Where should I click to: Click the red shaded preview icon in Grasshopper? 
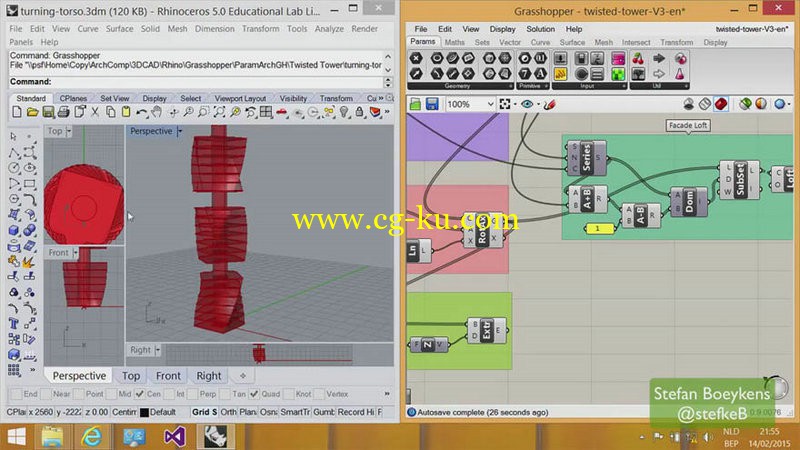tap(720, 104)
